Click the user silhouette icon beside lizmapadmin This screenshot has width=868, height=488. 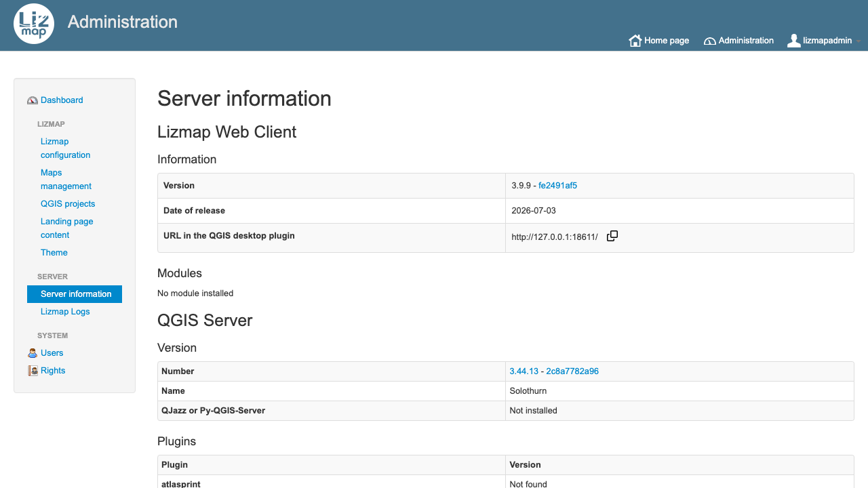click(794, 41)
